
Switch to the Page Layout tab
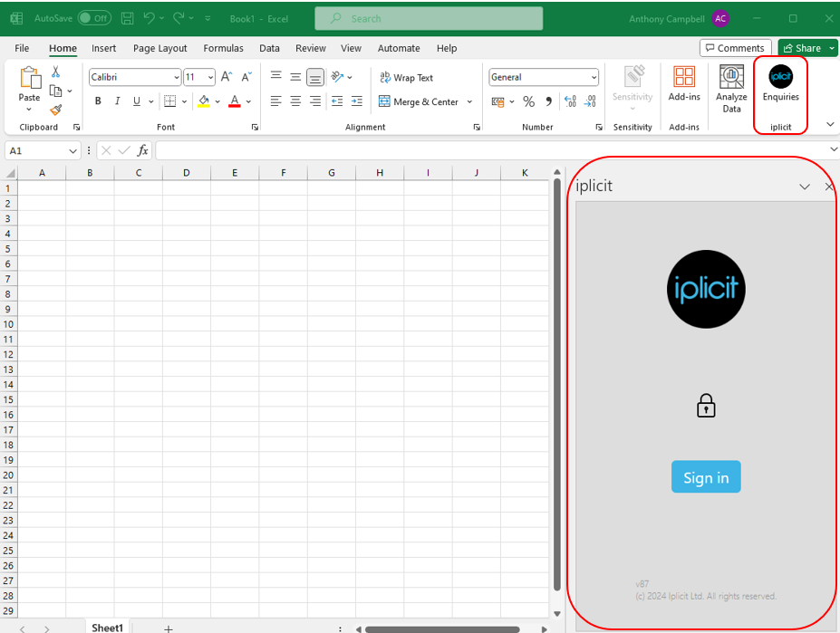pyautogui.click(x=159, y=48)
